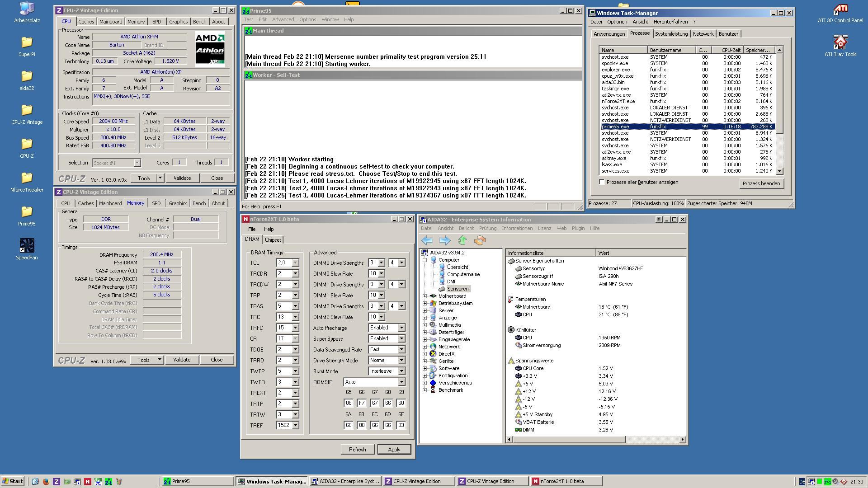Open Informationen menu in AIDA32
Image resolution: width=868 pixels, height=488 pixels.
pos(517,228)
